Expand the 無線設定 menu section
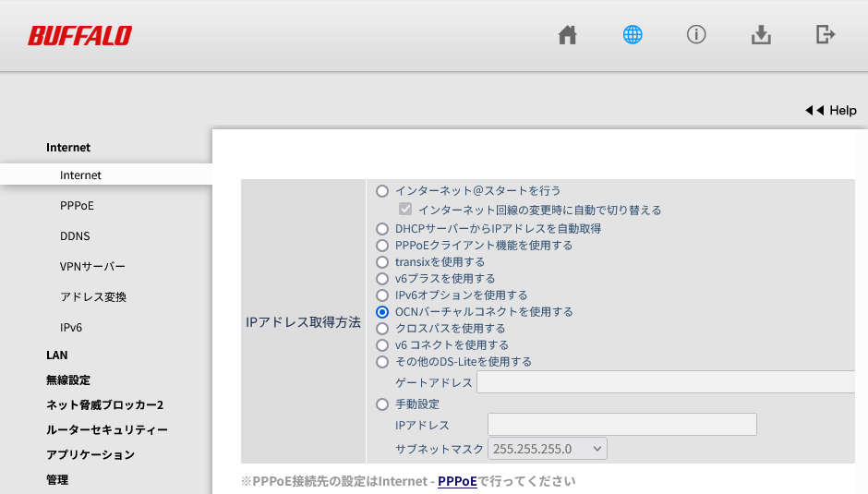Image resolution: width=868 pixels, height=494 pixels. tap(68, 380)
